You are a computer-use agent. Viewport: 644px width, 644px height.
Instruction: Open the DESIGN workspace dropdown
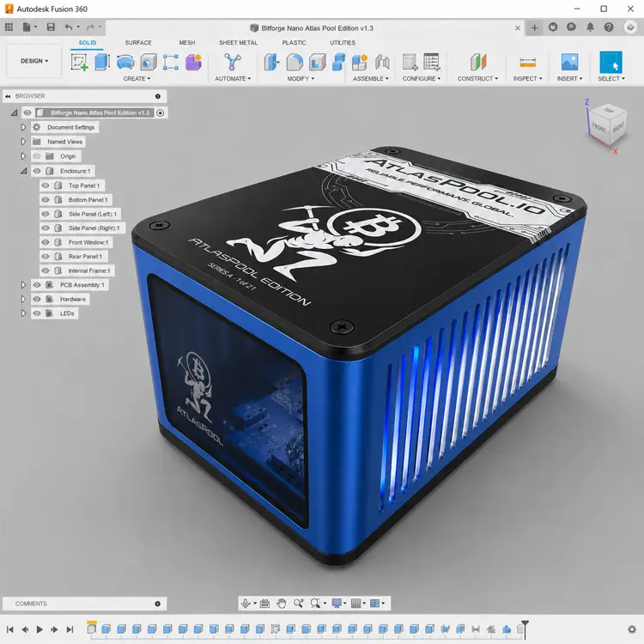coord(34,61)
